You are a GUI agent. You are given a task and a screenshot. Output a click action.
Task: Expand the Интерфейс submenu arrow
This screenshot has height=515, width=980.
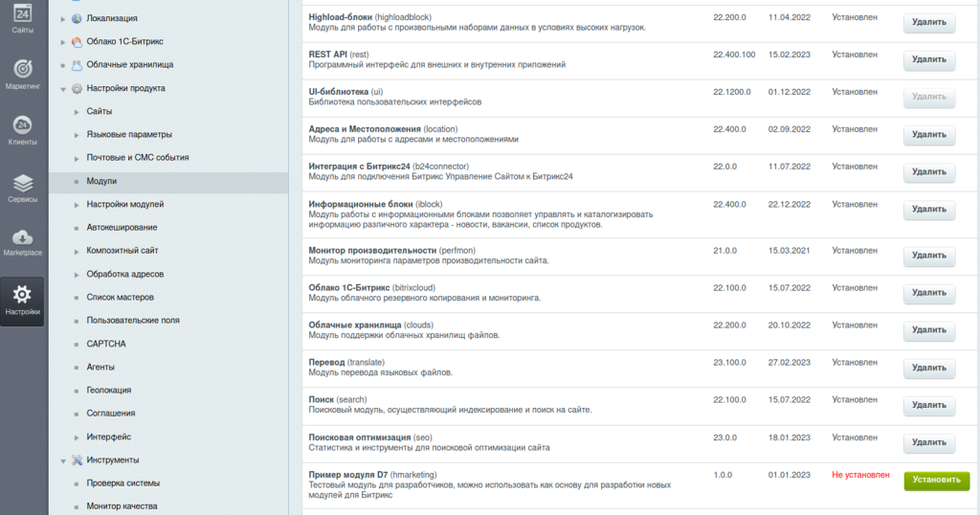coord(77,437)
